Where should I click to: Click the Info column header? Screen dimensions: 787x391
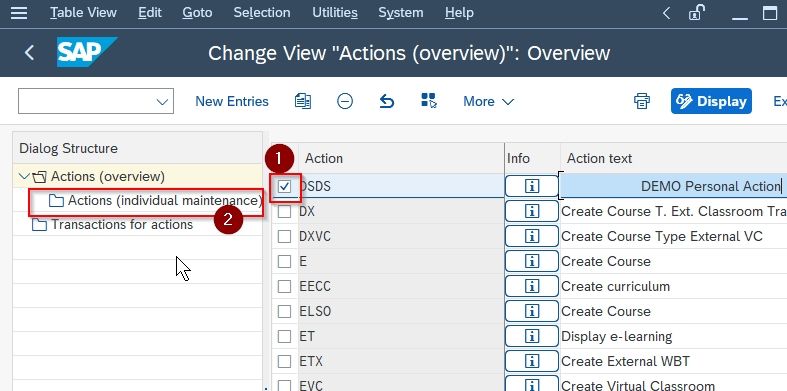tap(518, 158)
